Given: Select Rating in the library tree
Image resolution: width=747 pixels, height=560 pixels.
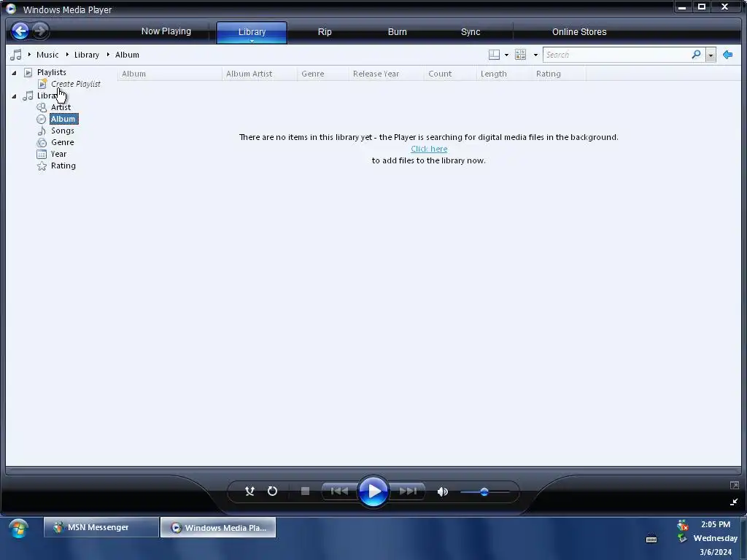Looking at the screenshot, I should pyautogui.click(x=63, y=166).
